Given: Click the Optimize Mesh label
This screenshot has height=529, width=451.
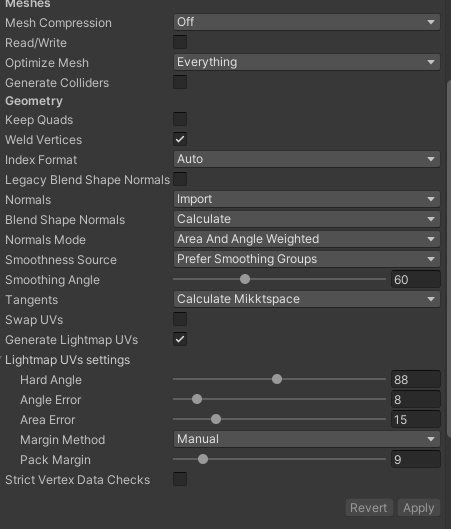Looking at the screenshot, I should click(47, 63).
